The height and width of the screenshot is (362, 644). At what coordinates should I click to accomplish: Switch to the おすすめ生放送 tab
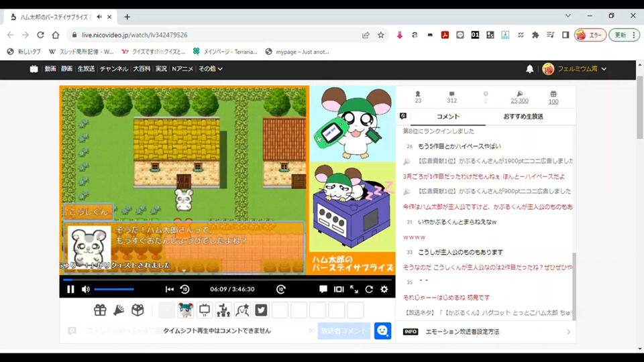(x=523, y=117)
